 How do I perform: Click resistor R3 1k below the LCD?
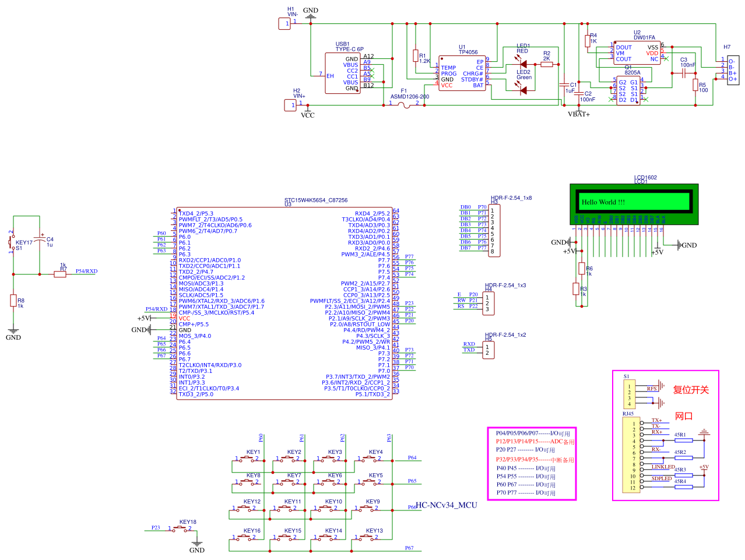[575, 288]
